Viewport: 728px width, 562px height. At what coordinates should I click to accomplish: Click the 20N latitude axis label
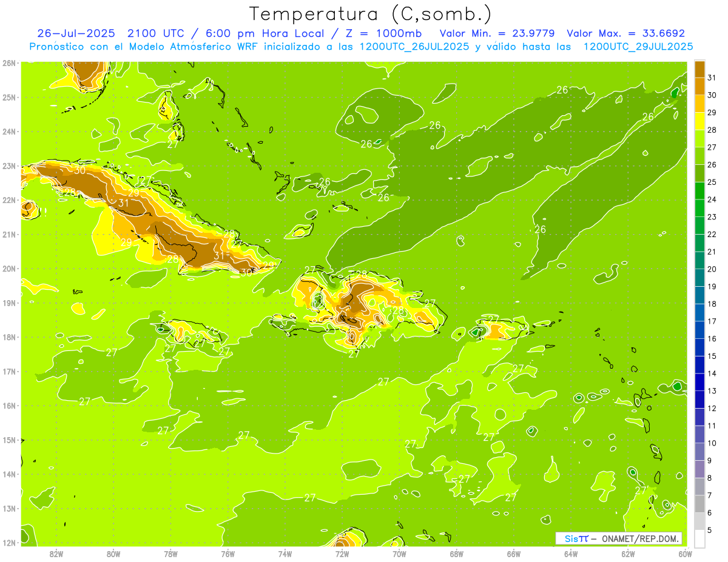[x=9, y=269]
